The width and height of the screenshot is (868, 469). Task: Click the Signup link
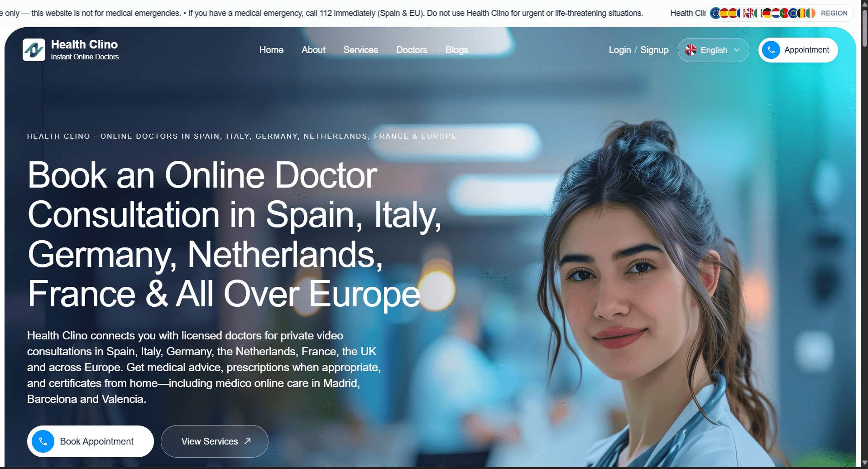tap(654, 50)
